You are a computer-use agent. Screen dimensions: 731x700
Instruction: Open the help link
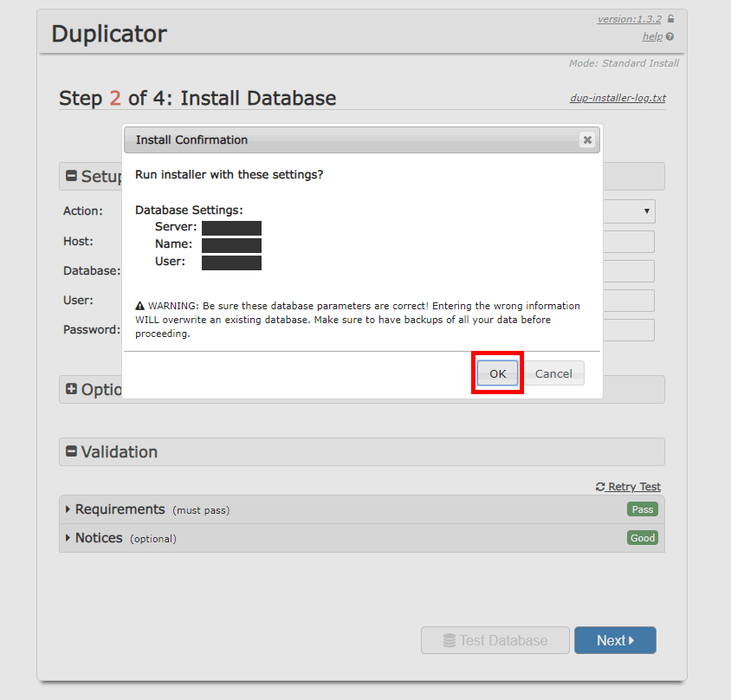coord(652,36)
